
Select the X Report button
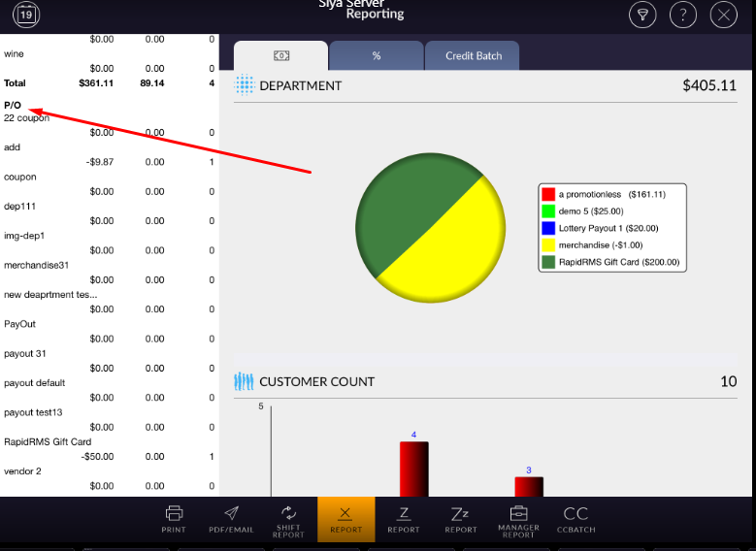[345, 519]
